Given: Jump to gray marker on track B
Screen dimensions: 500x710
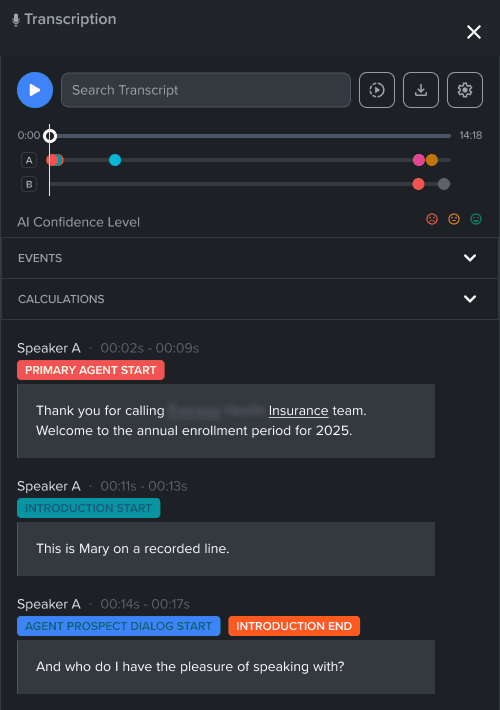Looking at the screenshot, I should point(444,184).
